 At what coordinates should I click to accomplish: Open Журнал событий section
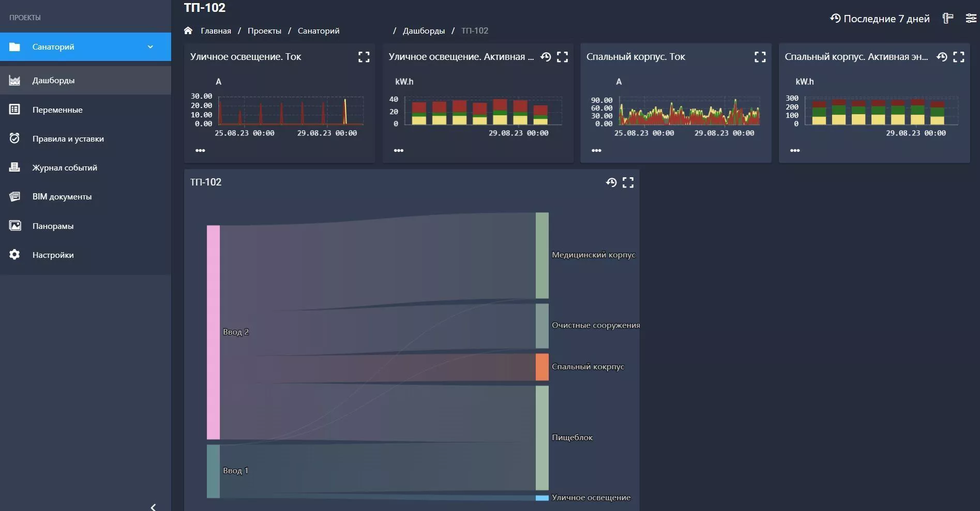click(x=85, y=167)
